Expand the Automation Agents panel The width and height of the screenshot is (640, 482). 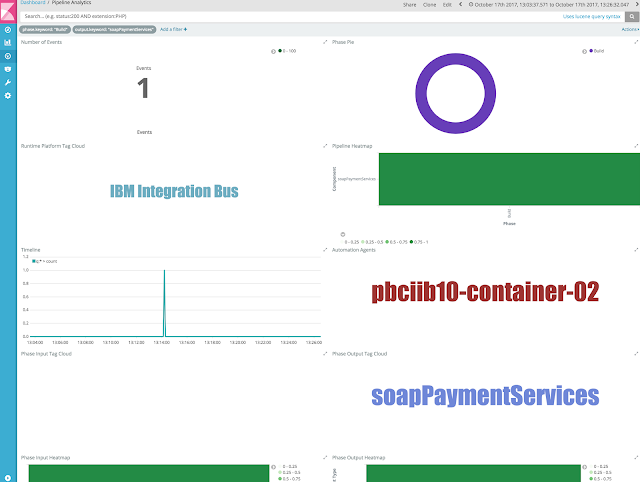[x=636, y=250]
